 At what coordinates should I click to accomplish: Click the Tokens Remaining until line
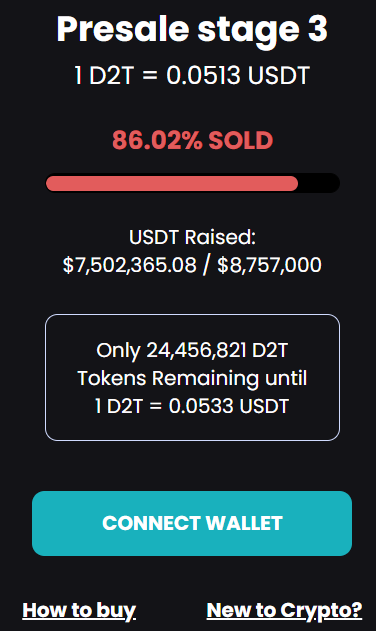[192, 378]
